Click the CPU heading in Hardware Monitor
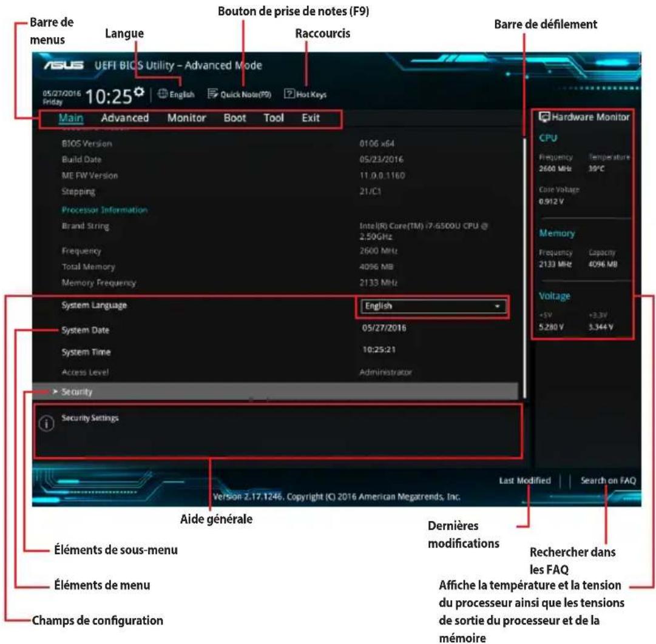656x644 pixels. point(548,138)
